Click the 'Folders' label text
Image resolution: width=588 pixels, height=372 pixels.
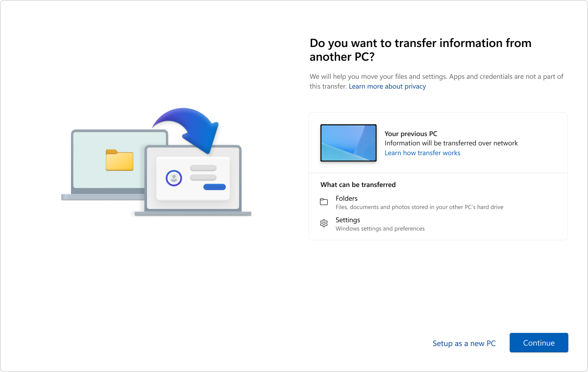(x=346, y=198)
